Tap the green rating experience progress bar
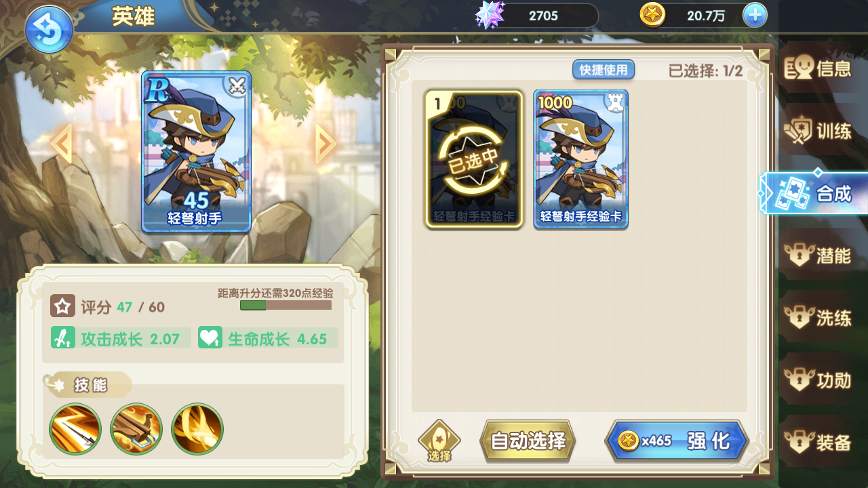868x488 pixels. pyautogui.click(x=285, y=306)
